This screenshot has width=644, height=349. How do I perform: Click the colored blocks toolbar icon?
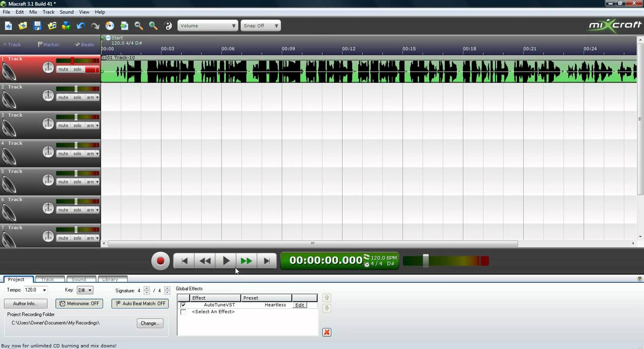[66, 26]
